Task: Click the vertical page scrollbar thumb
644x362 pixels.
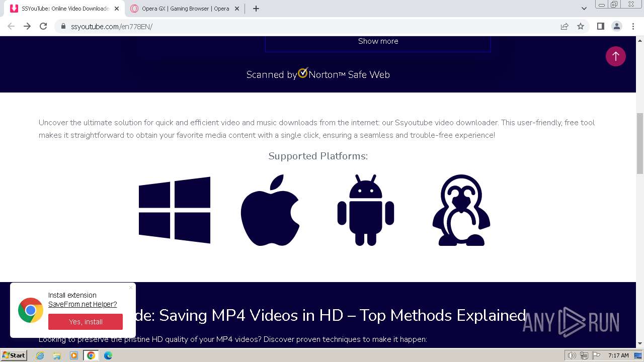Action: click(x=640, y=144)
